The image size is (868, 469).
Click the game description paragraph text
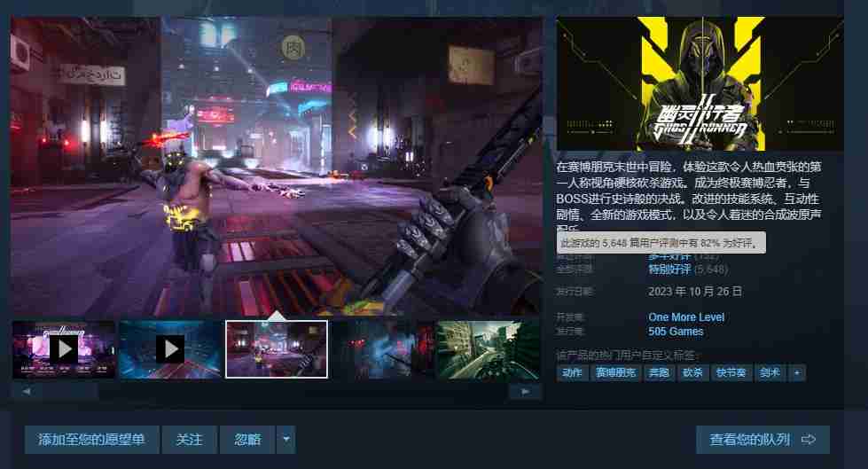pos(689,195)
